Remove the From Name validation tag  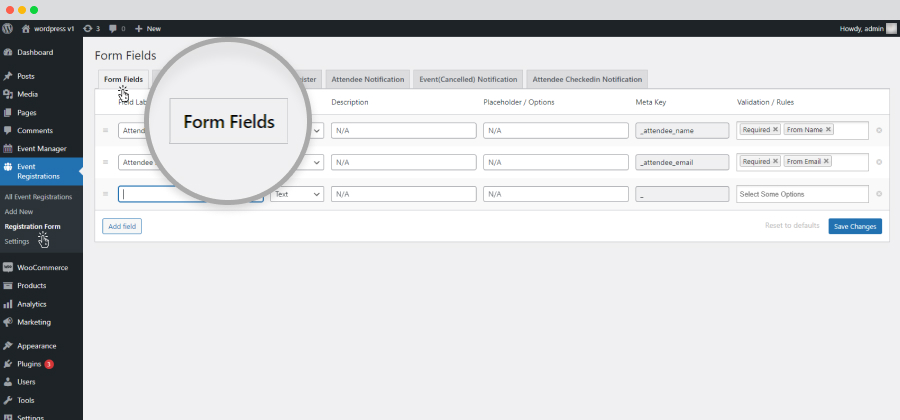(828, 130)
